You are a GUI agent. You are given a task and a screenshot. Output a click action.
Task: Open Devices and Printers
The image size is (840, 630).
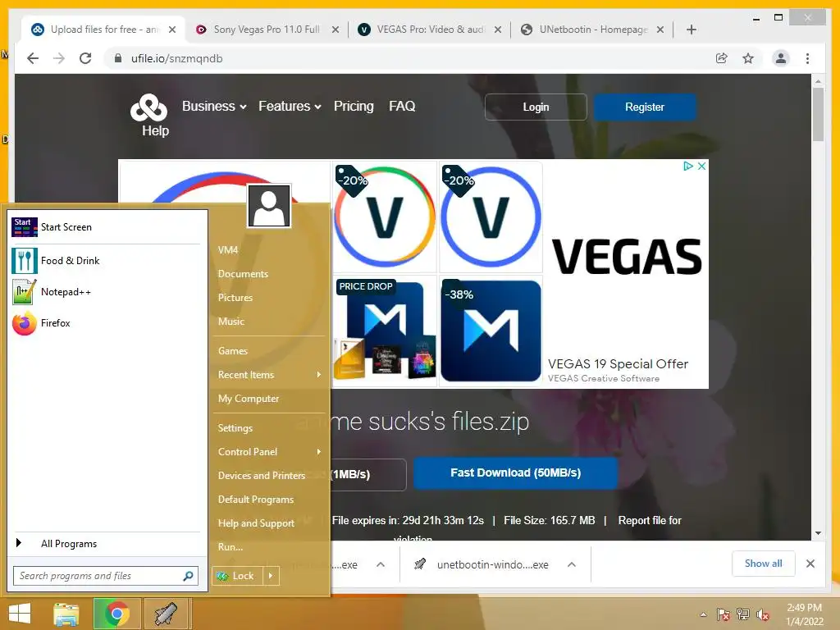click(x=262, y=476)
